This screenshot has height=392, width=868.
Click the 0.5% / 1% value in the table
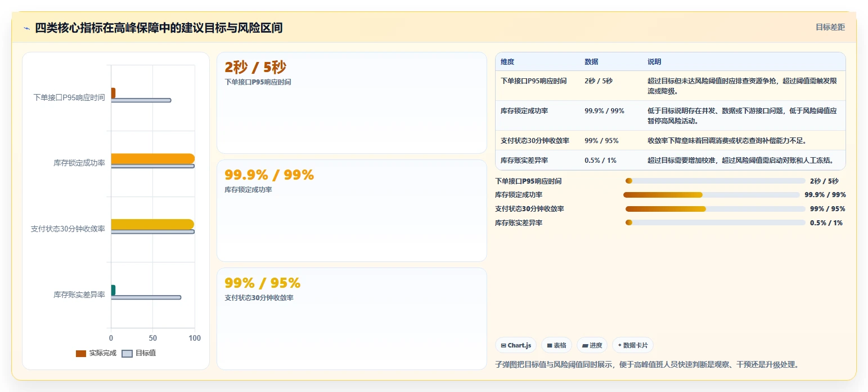pos(600,160)
